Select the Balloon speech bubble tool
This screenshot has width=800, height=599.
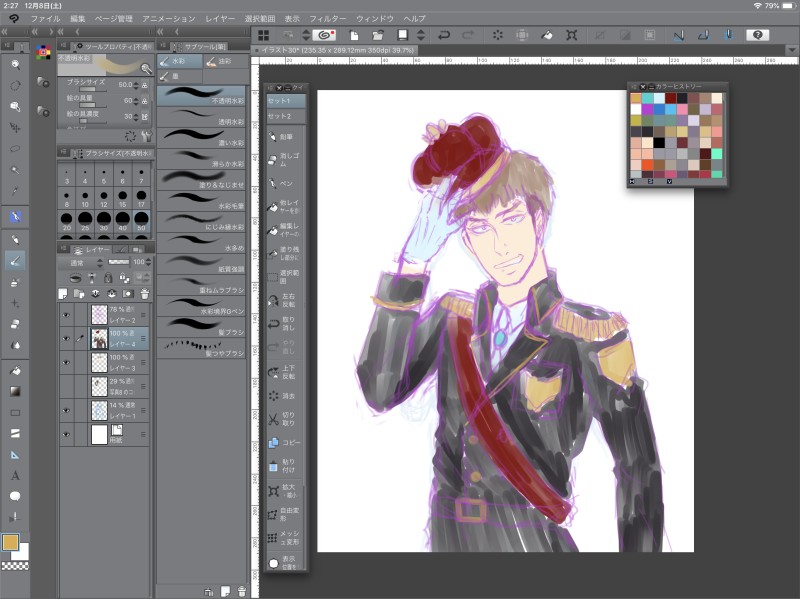coord(15,496)
